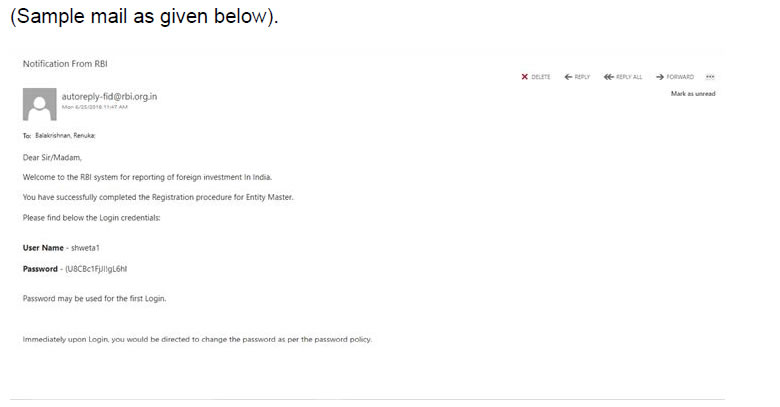Click the Sample mail as given below heading
This screenshot has width=780, height=407.
pos(143,18)
